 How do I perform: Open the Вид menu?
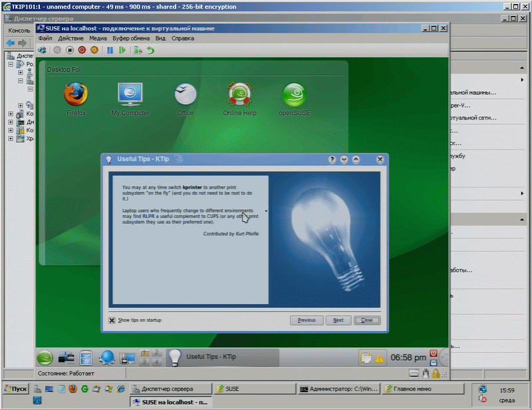pos(160,39)
